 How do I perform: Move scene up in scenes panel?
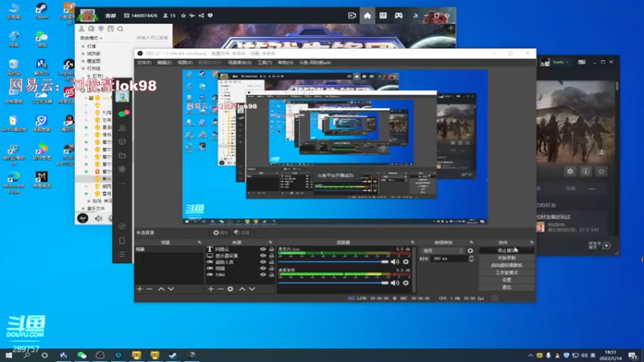pyautogui.click(x=161, y=289)
